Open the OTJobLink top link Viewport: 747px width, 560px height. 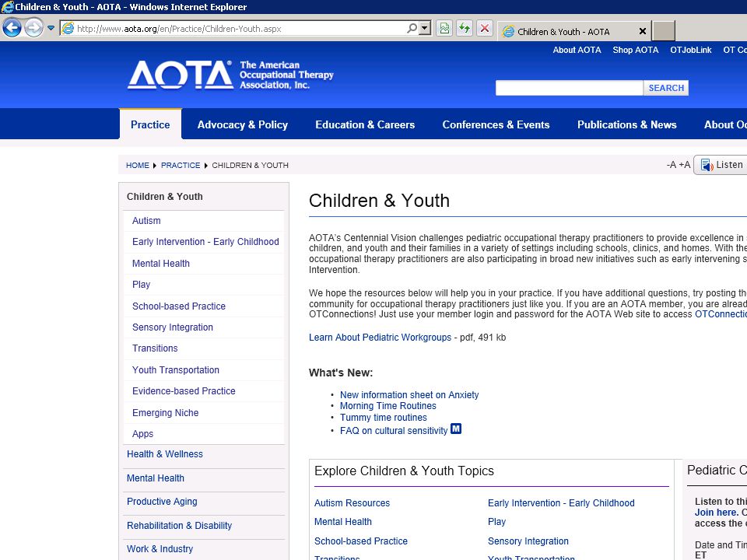click(x=690, y=50)
